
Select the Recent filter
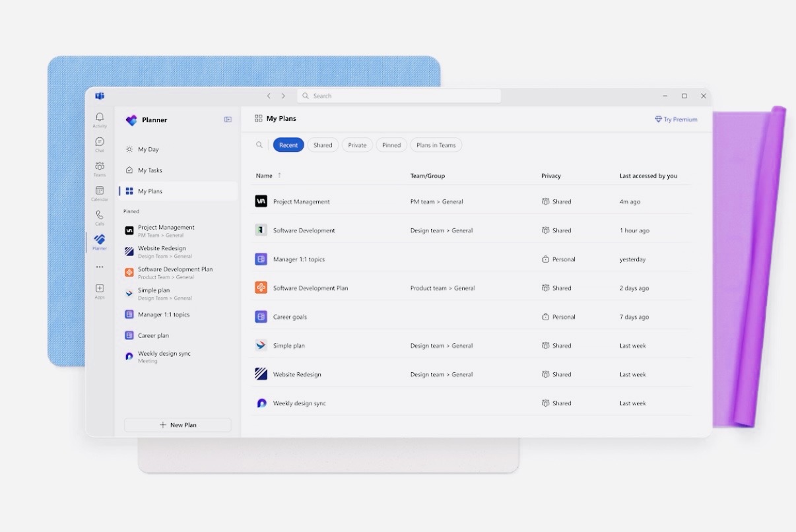point(288,145)
